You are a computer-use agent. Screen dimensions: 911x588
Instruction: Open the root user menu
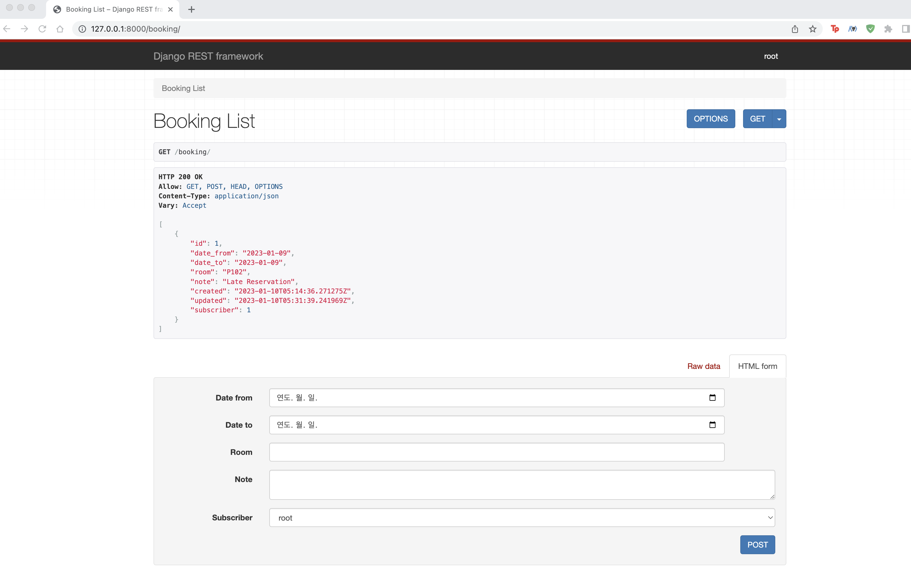coord(771,56)
